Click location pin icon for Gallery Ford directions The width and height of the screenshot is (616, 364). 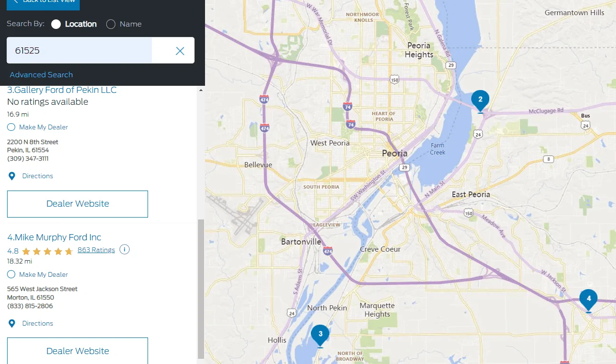[12, 176]
